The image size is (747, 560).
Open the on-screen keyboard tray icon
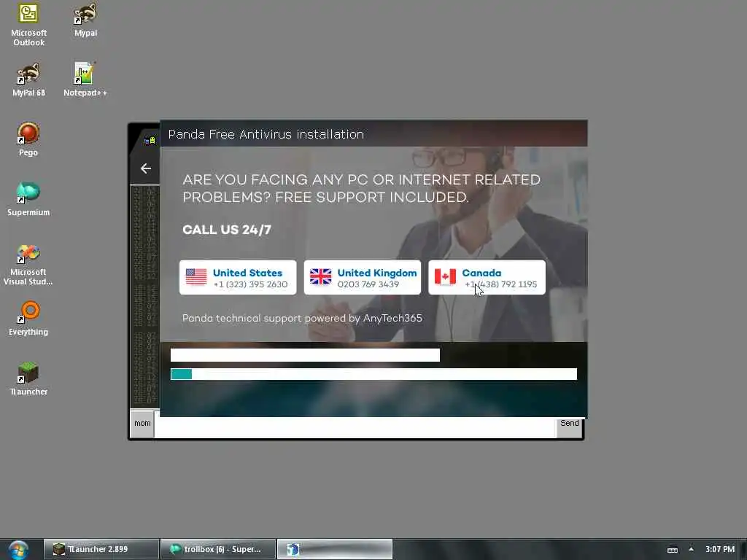pos(672,550)
